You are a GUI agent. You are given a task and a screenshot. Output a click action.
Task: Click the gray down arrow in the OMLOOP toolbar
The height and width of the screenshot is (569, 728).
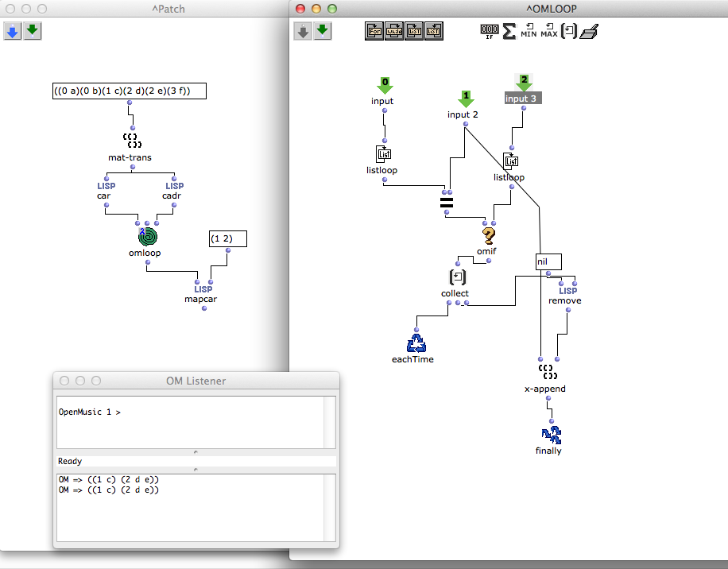tap(303, 31)
